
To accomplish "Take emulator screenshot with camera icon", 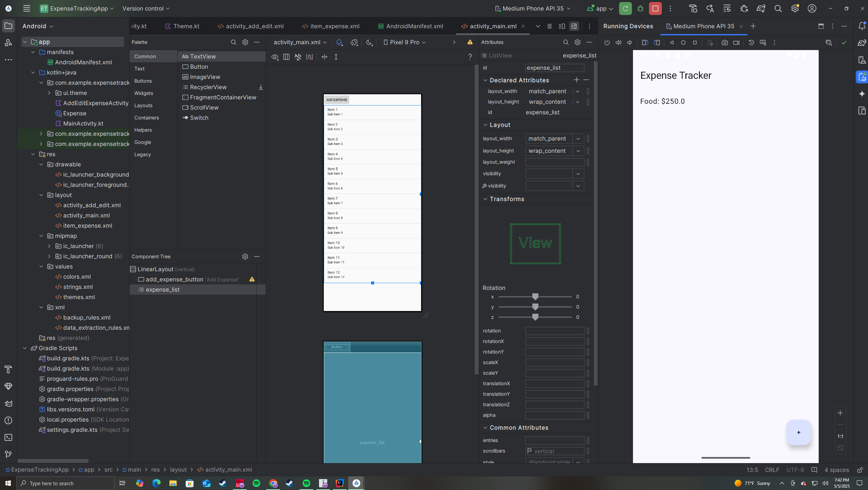I will (724, 43).
